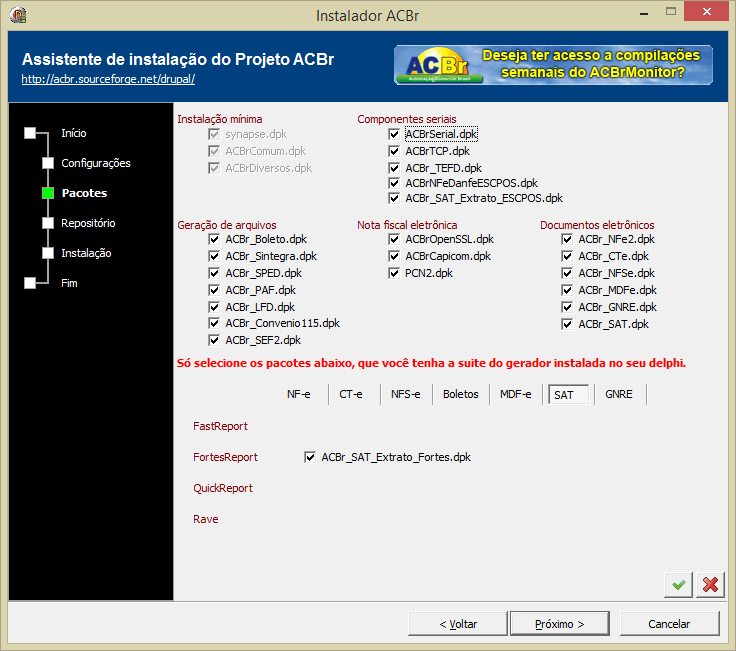This screenshot has width=736, height=651.
Task: Click the Rave label
Action: [x=206, y=519]
